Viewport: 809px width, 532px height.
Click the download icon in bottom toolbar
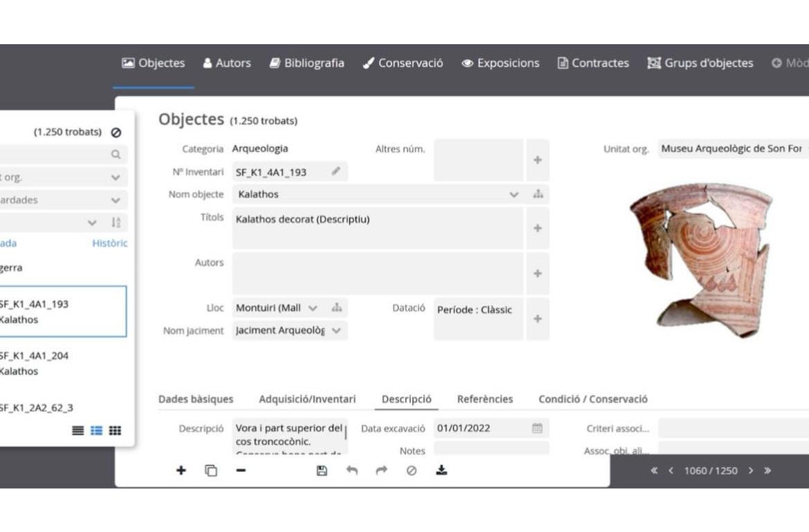coord(441,471)
